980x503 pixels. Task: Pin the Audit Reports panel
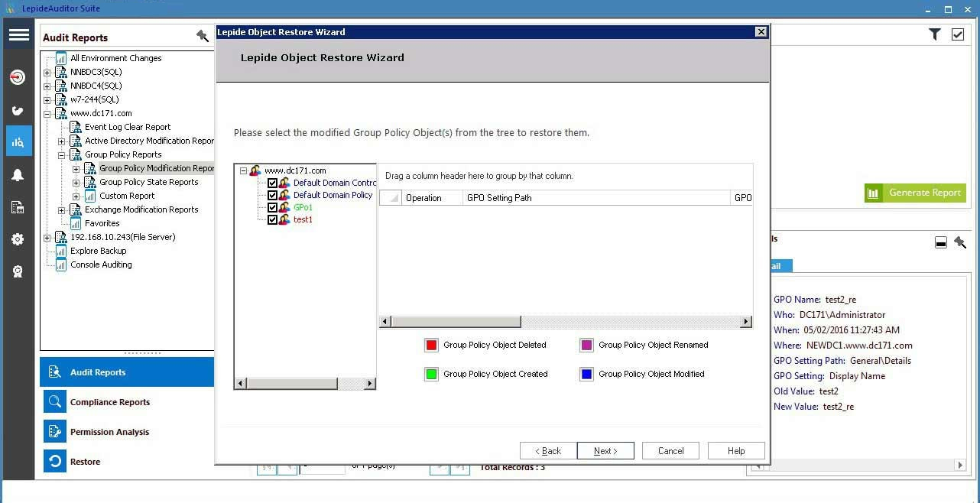pos(202,36)
